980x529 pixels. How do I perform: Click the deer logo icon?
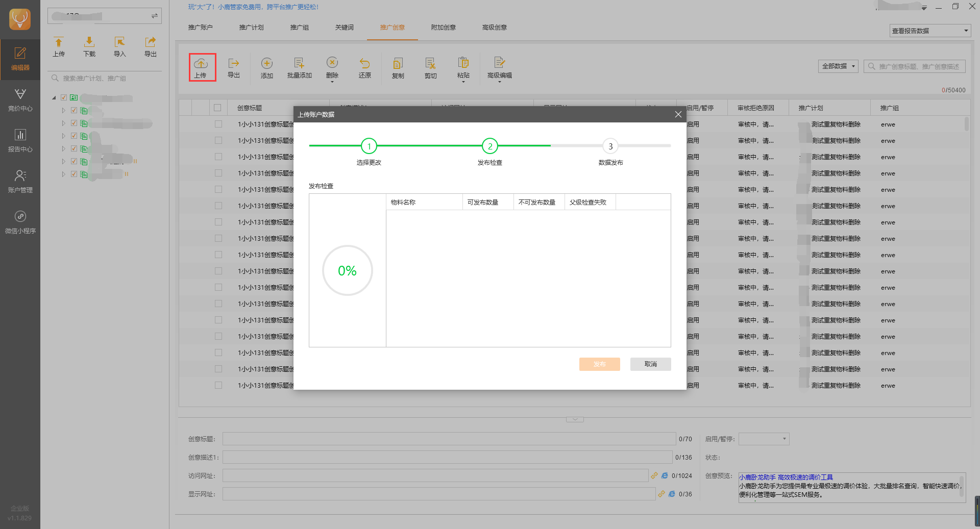[x=20, y=19]
